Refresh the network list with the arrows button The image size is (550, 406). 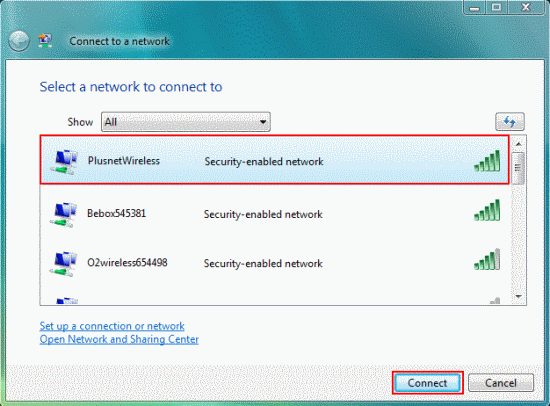pos(510,121)
